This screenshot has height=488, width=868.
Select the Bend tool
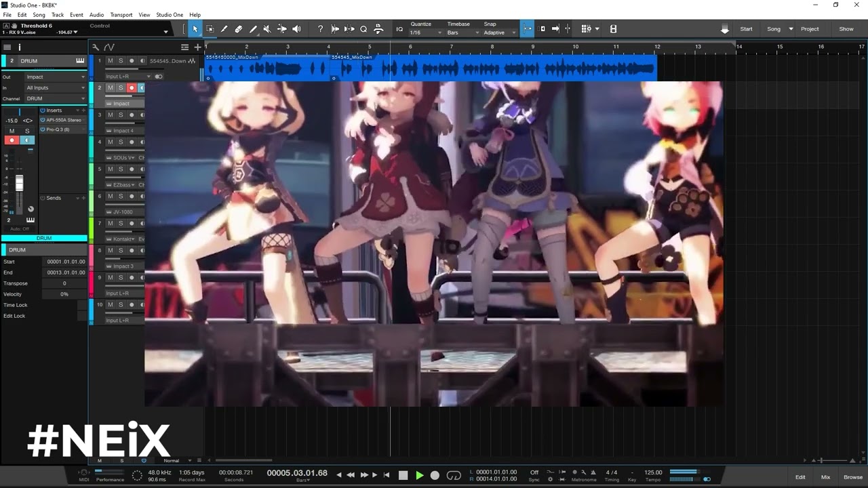click(282, 29)
